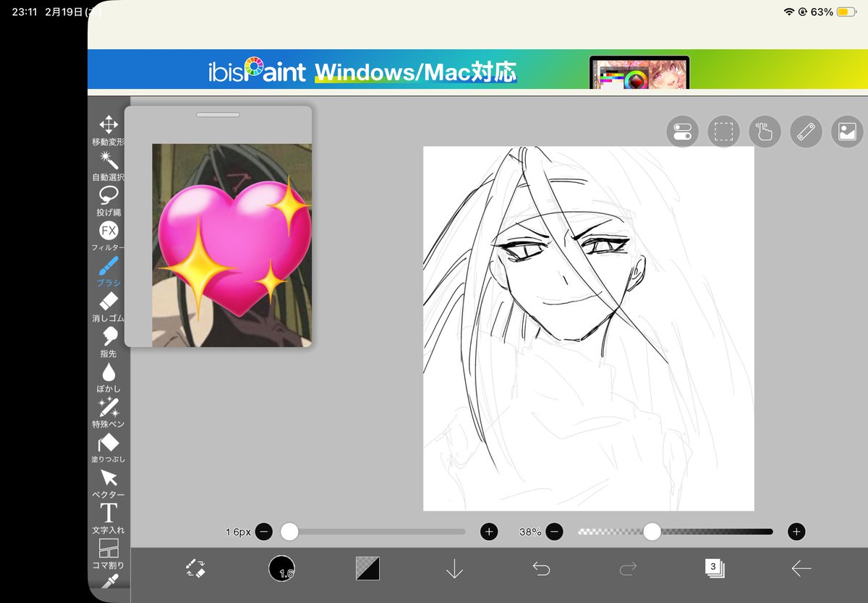Tap the reference window grab handle
Image resolution: width=868 pixels, height=603 pixels.
tap(218, 114)
